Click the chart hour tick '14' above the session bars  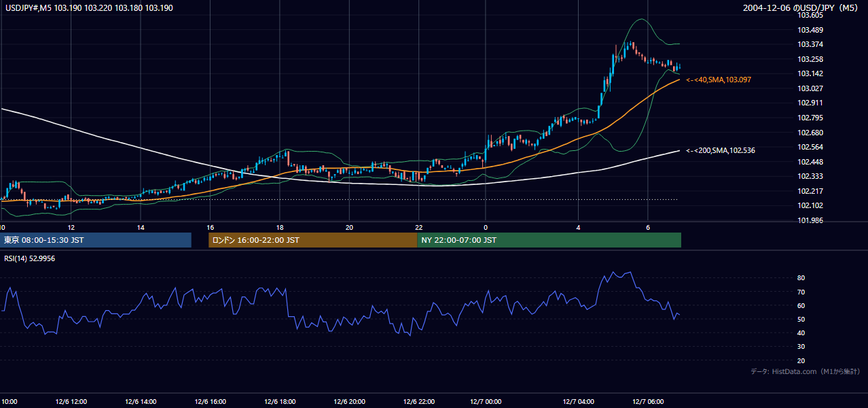[x=140, y=227]
